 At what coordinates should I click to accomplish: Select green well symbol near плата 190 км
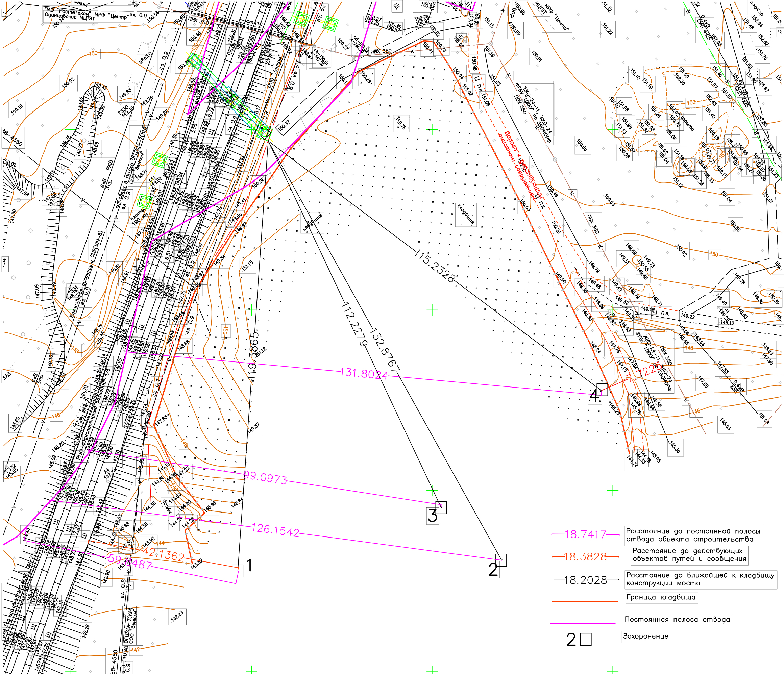tap(144, 201)
